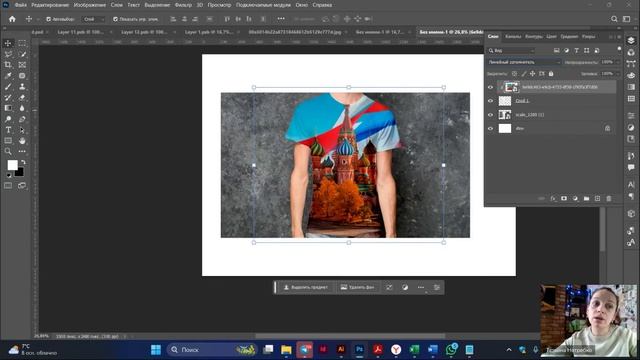Lock position icon in Layers panel

(x=533, y=74)
